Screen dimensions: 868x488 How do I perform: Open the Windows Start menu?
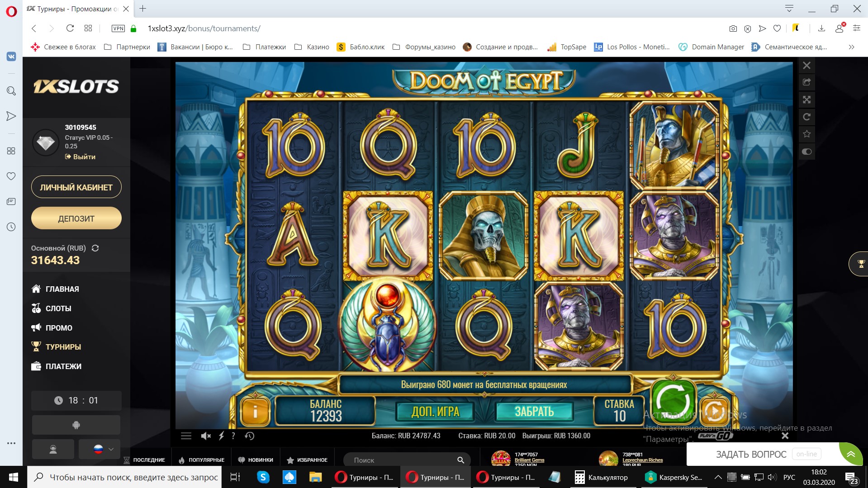(14, 477)
